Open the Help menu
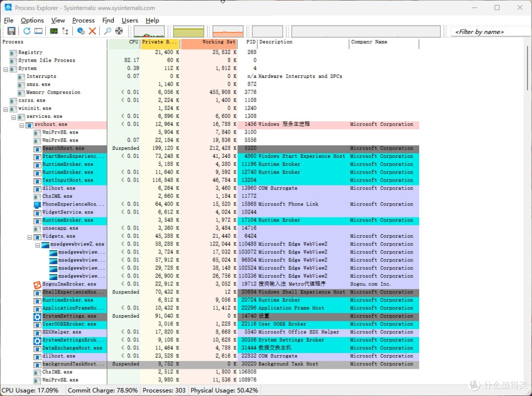Image resolution: width=532 pixels, height=396 pixels. point(152,20)
